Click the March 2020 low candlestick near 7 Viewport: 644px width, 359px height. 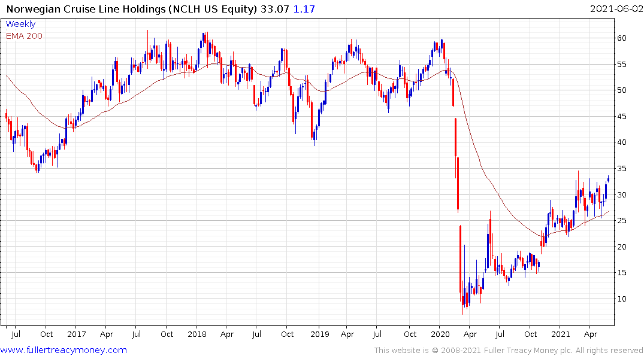pos(463,297)
